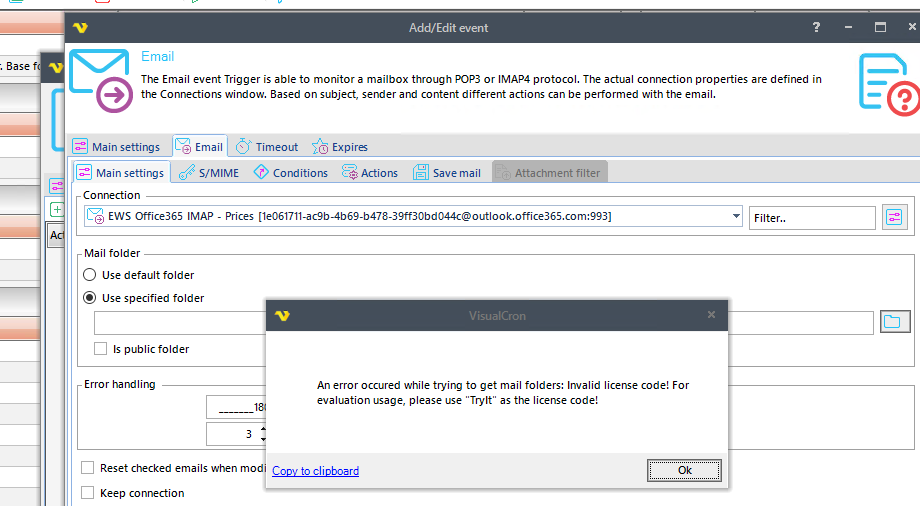Click the question mark help button

[x=816, y=28]
